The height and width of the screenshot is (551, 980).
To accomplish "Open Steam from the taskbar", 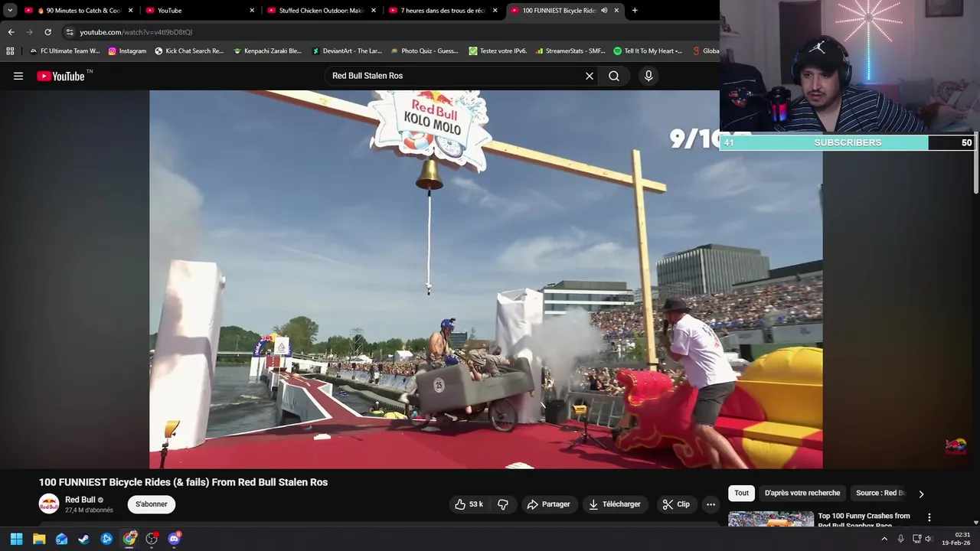I will pyautogui.click(x=83, y=539).
